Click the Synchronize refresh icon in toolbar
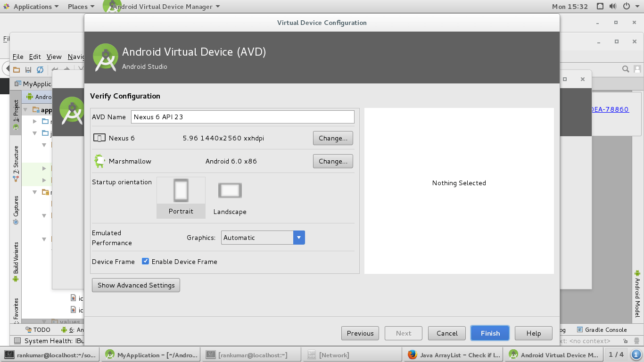This screenshot has height=362, width=644. coord(40,70)
